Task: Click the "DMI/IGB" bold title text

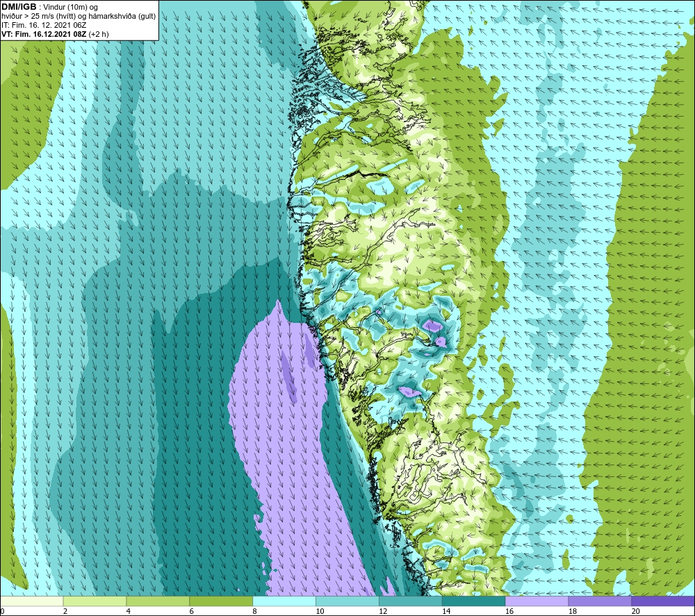Action: (x=19, y=7)
